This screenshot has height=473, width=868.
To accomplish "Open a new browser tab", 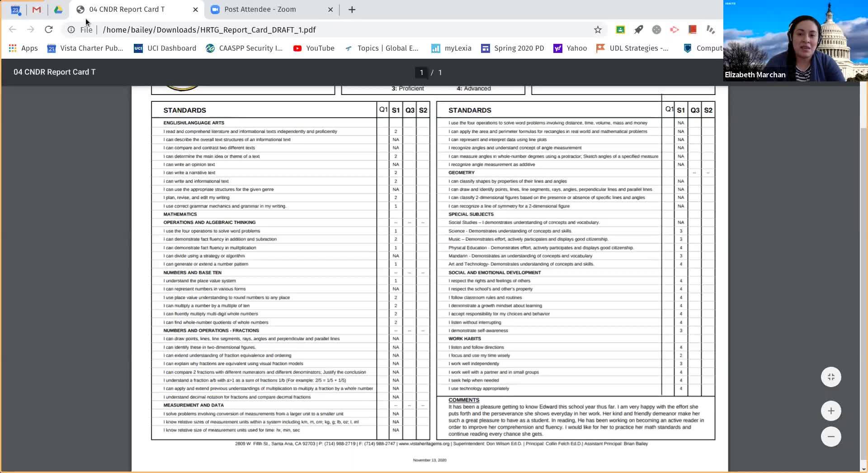I will [352, 9].
